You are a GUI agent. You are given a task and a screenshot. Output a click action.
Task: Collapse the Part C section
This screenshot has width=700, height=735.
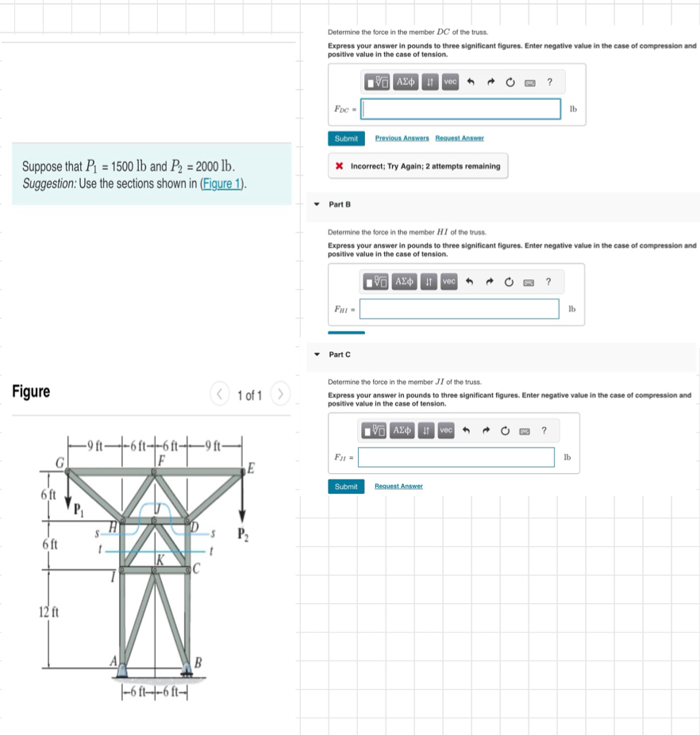[x=317, y=354]
